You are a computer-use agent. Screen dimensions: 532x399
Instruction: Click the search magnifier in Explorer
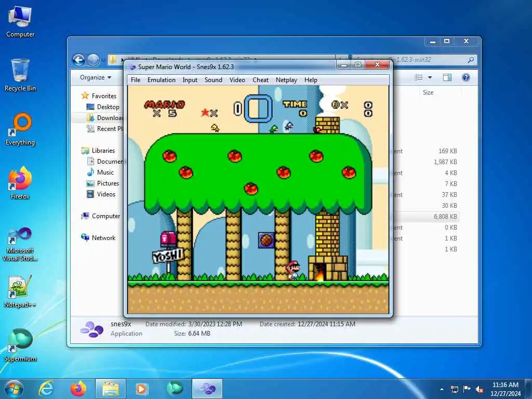471,60
